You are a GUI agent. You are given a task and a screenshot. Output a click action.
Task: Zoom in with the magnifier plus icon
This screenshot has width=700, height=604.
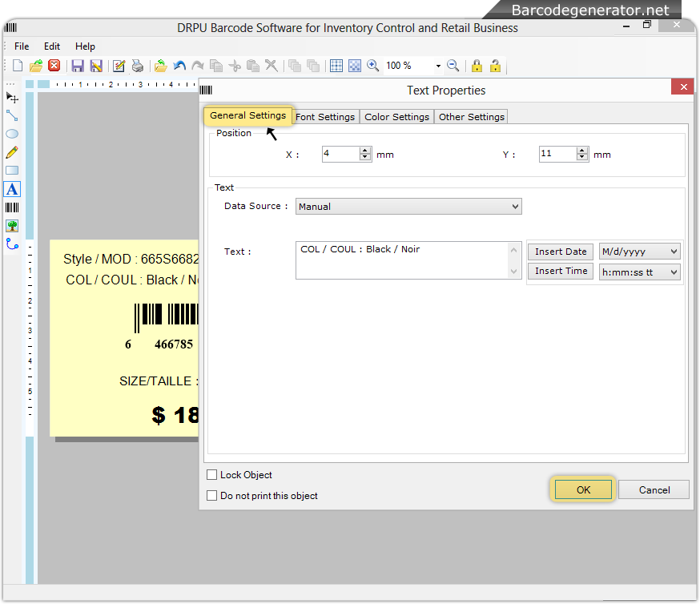coord(372,66)
